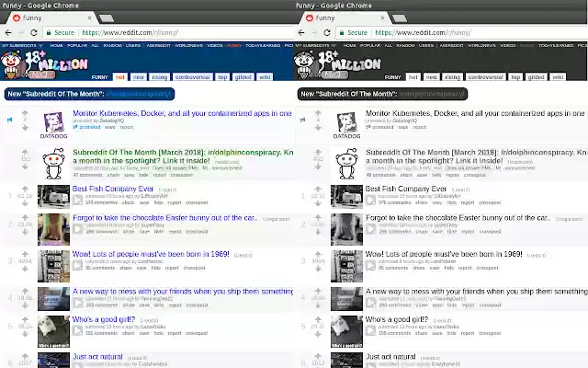Click the address bar URL in left window

coord(130,33)
